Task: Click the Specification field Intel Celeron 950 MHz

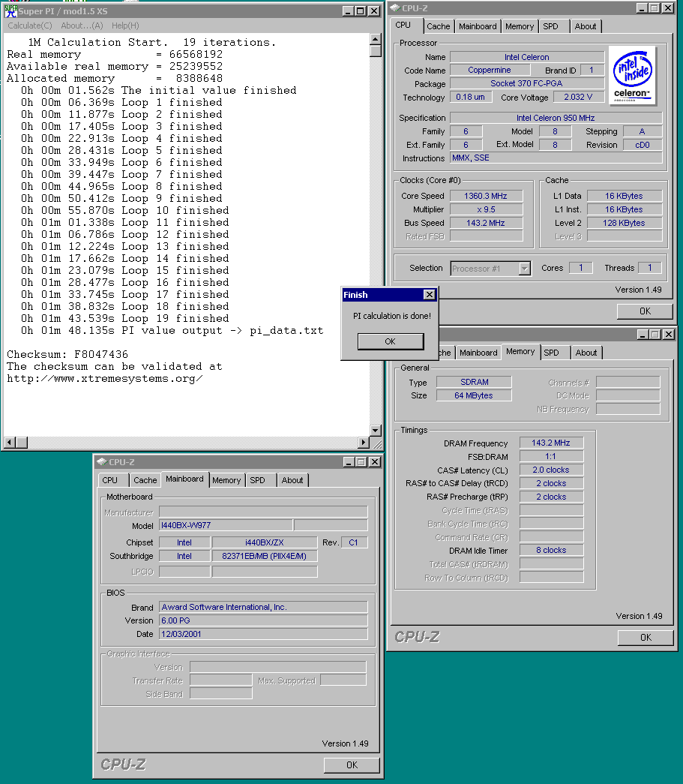Action: pyautogui.click(x=556, y=118)
